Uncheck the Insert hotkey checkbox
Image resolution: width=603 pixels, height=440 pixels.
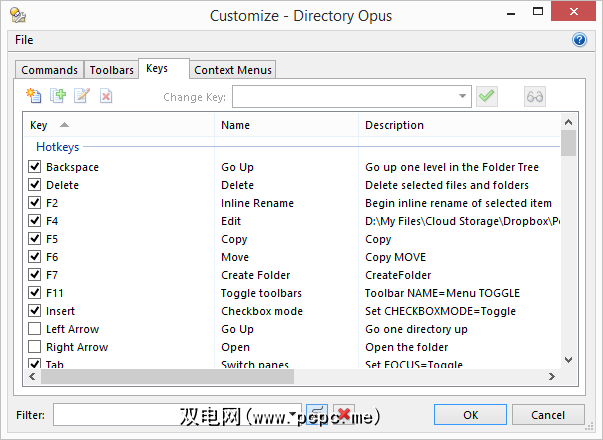point(35,310)
